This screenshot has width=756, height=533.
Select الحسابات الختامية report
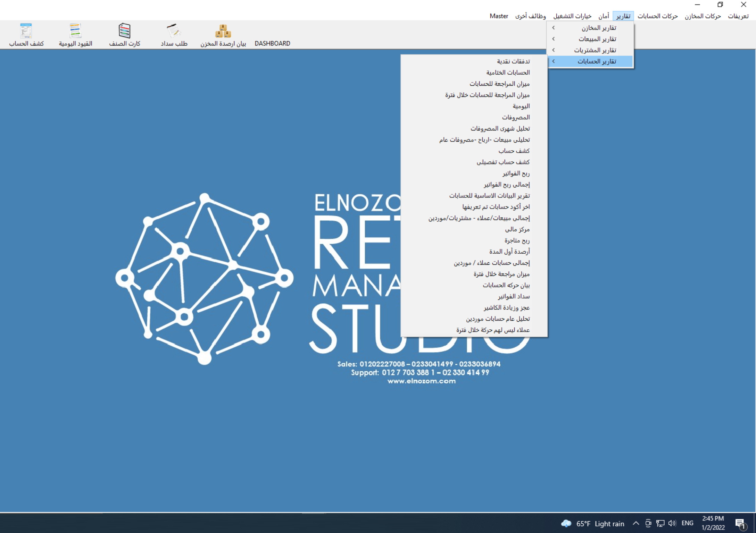(x=474, y=73)
